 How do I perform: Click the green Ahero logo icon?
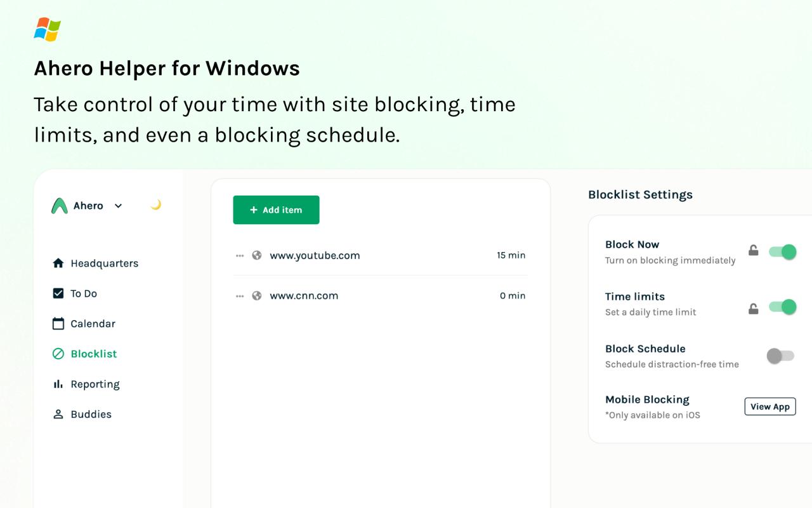tap(60, 206)
